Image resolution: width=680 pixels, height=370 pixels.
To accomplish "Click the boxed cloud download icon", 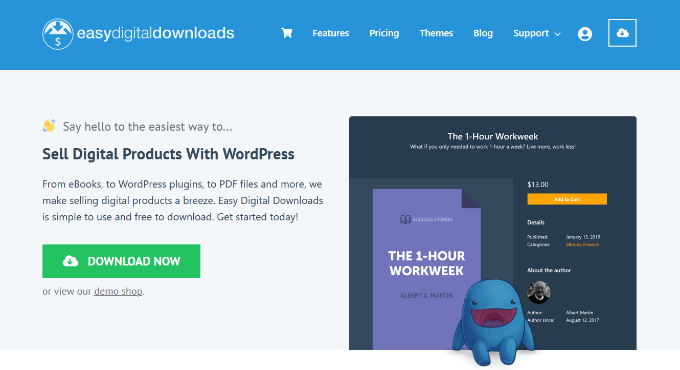I will point(622,33).
